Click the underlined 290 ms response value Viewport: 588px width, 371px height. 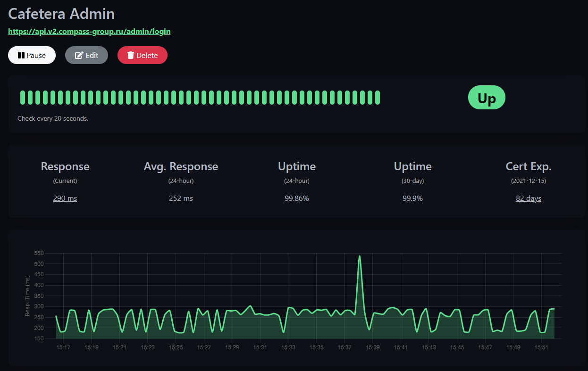(x=65, y=198)
